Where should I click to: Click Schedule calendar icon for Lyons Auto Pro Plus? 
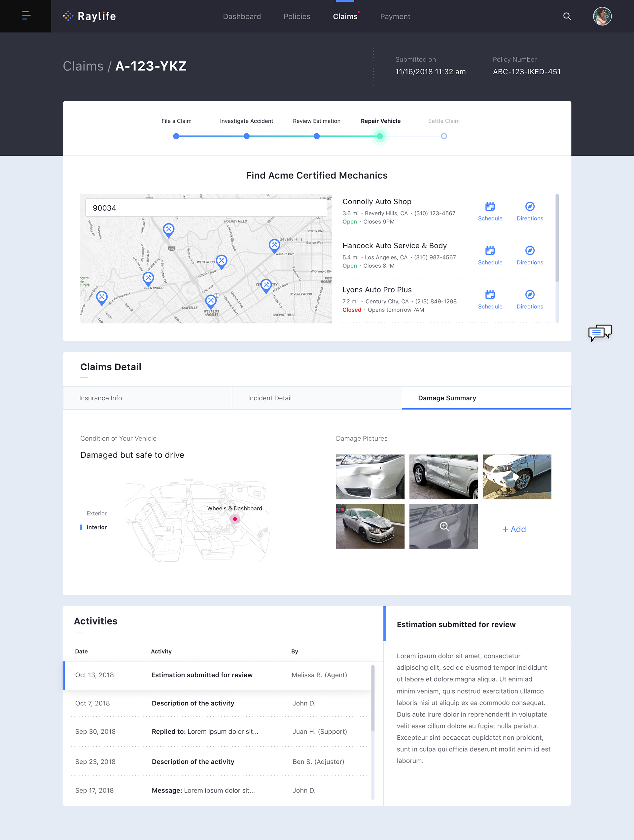pos(490,295)
